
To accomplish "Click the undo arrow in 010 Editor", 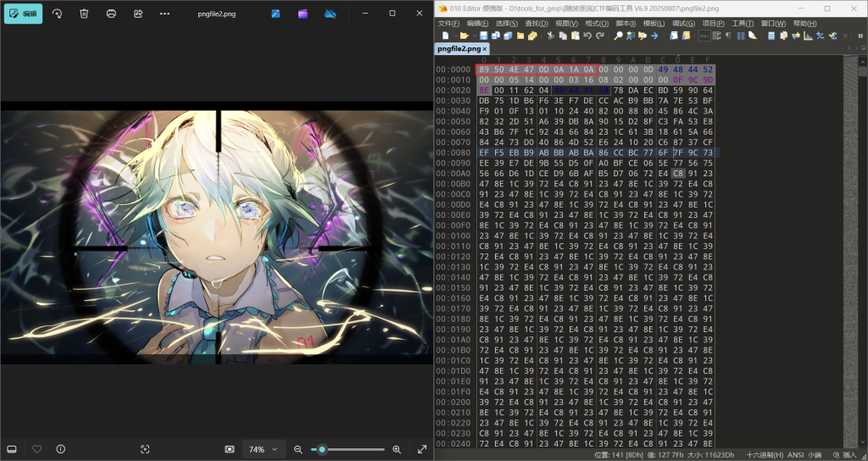I will coord(587,36).
